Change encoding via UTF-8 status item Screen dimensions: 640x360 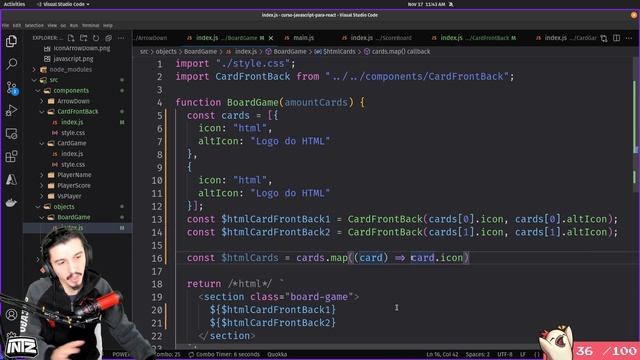pos(505,354)
